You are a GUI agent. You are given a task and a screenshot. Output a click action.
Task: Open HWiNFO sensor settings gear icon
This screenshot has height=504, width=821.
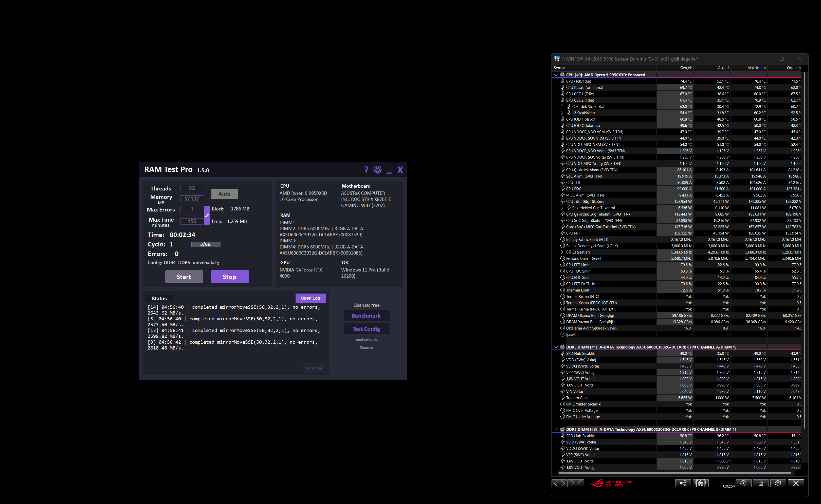pos(778,483)
